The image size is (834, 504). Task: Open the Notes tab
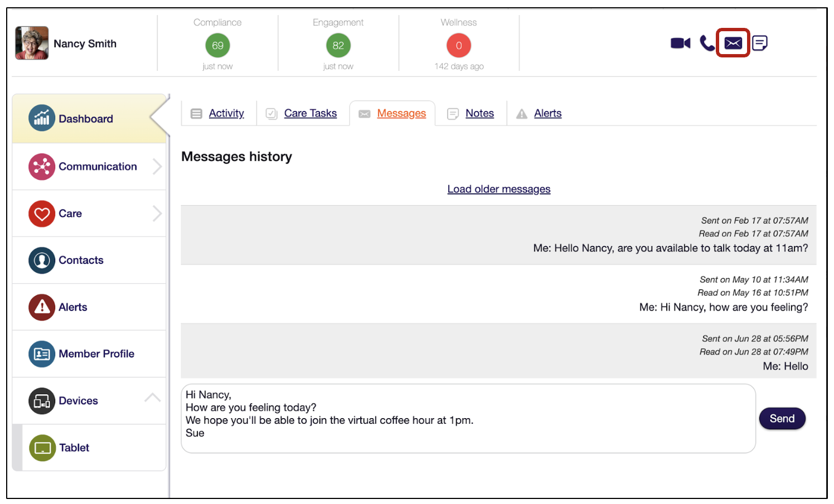pos(479,113)
